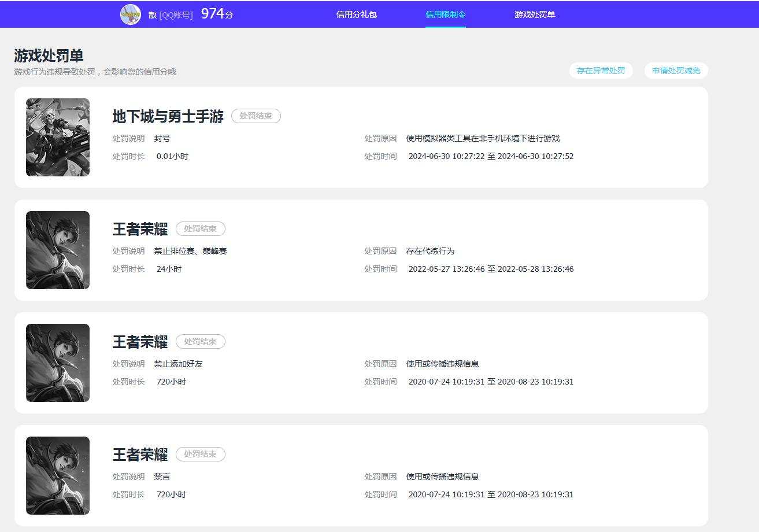Click the 禁止排位赛、巅峰赛 description
Viewport: 759px width, 532px height.
point(190,251)
